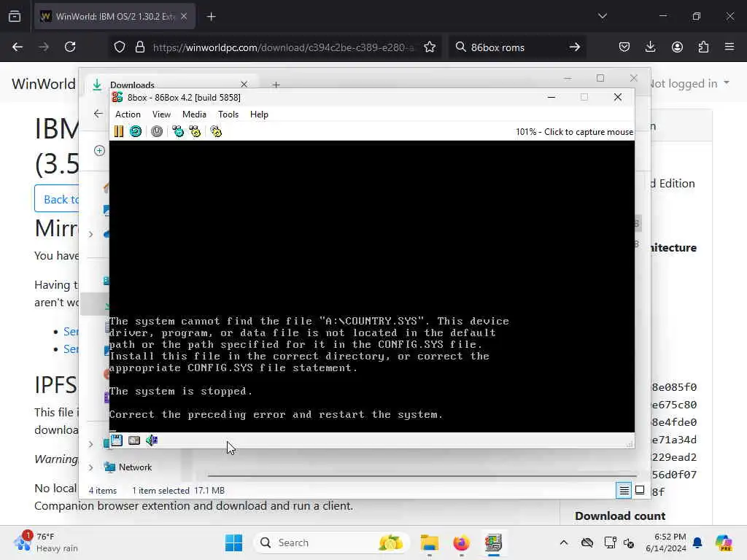Expand the upper collapsed node in the Explorer sidebar
This screenshot has width=747, height=560.
tap(90, 234)
